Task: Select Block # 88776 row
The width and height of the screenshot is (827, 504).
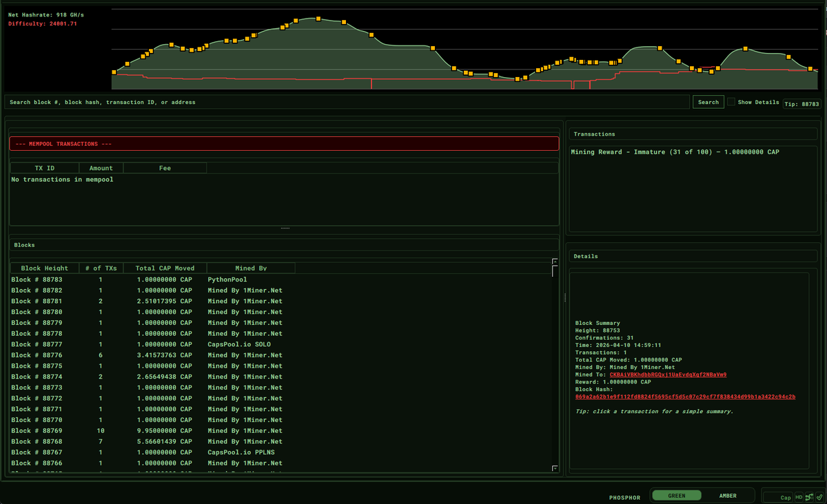Action: (281, 355)
